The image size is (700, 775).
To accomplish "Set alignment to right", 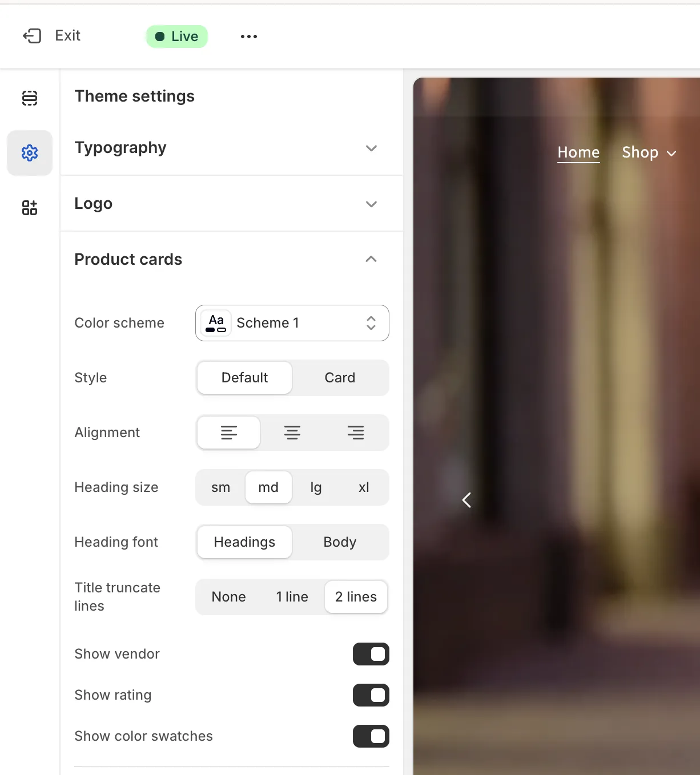I will pyautogui.click(x=355, y=433).
